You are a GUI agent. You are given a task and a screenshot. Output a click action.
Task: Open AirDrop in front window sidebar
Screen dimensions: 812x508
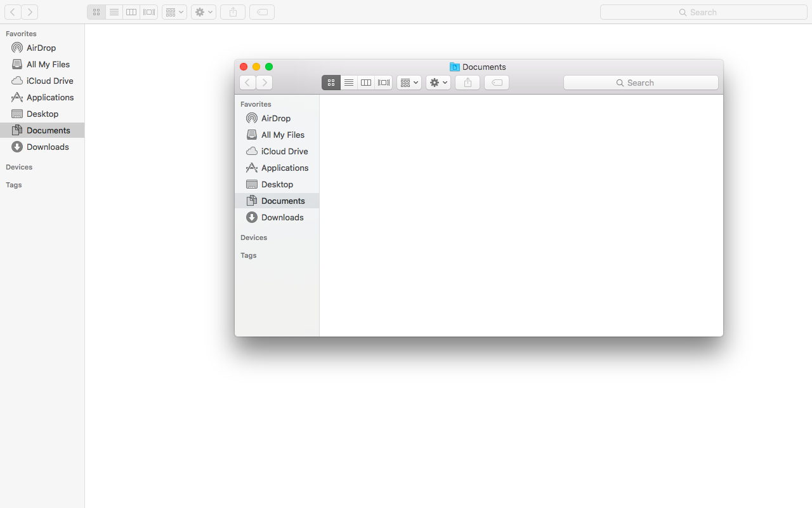tap(277, 118)
